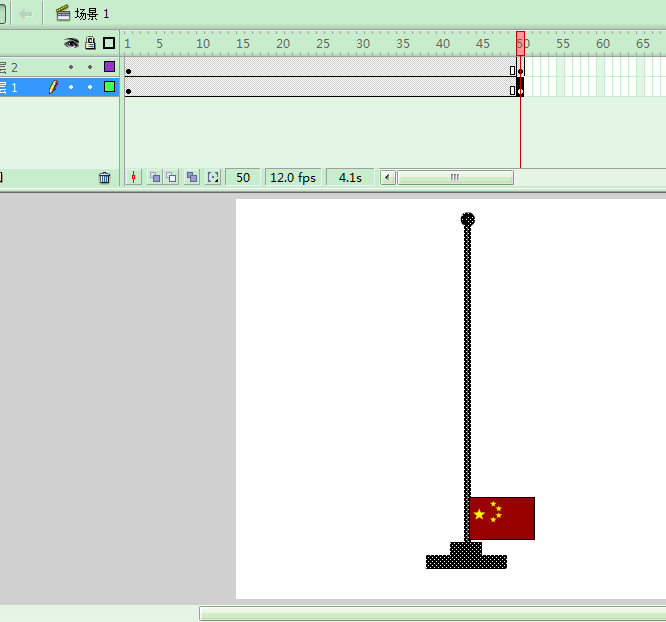Select the flagpole on stage
Image resolution: width=666 pixels, height=622 pixels.
click(467, 361)
